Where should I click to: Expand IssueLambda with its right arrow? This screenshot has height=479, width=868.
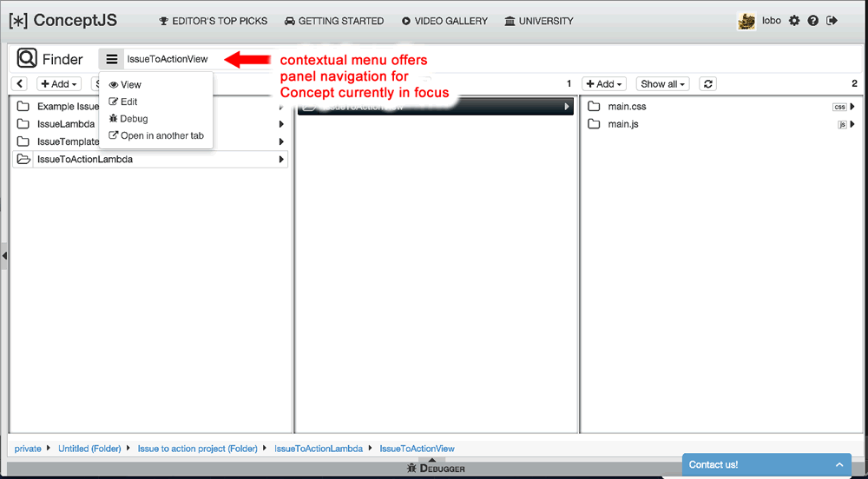pos(282,124)
